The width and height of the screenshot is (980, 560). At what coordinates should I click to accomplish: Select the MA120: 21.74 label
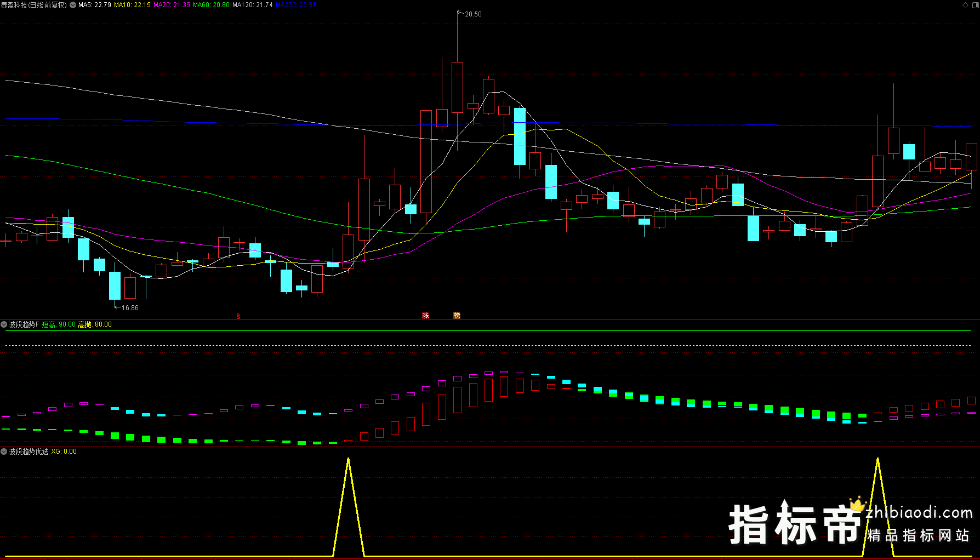pos(253,5)
